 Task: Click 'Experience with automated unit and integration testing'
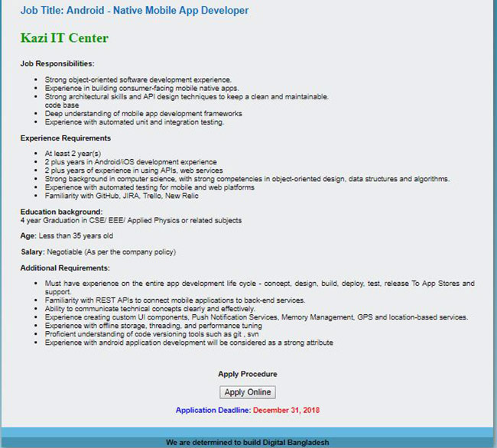click(x=135, y=122)
